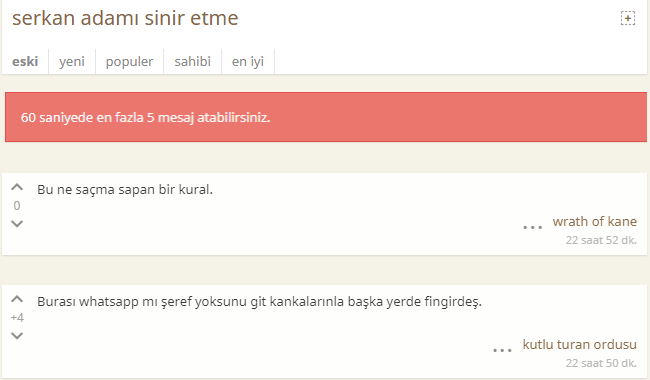Open the en iyi tab
This screenshot has width=650, height=380.
[x=248, y=62]
